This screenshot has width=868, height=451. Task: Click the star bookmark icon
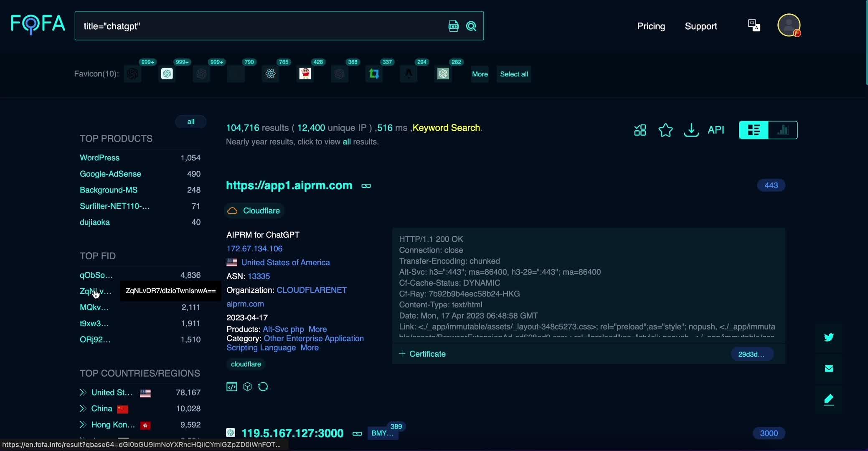665,130
